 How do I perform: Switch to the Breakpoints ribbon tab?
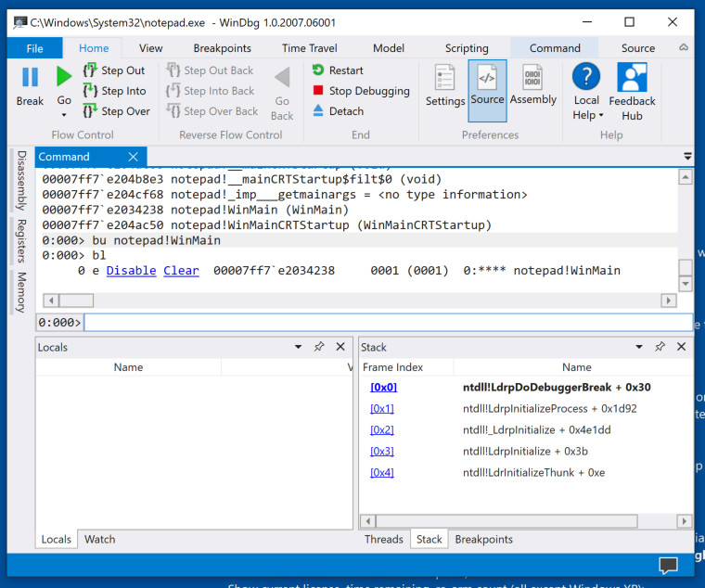point(222,48)
